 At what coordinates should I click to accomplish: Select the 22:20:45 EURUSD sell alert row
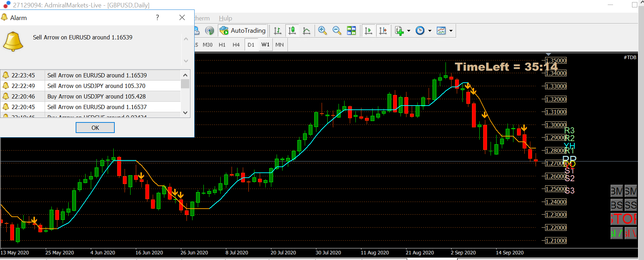click(x=90, y=107)
